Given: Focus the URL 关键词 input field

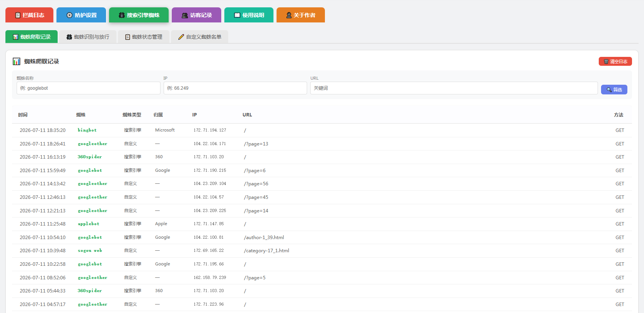Looking at the screenshot, I should coord(454,88).
